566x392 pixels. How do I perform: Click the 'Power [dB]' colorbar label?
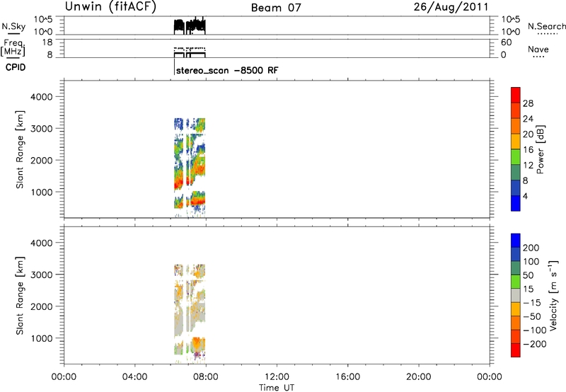pyautogui.click(x=541, y=149)
